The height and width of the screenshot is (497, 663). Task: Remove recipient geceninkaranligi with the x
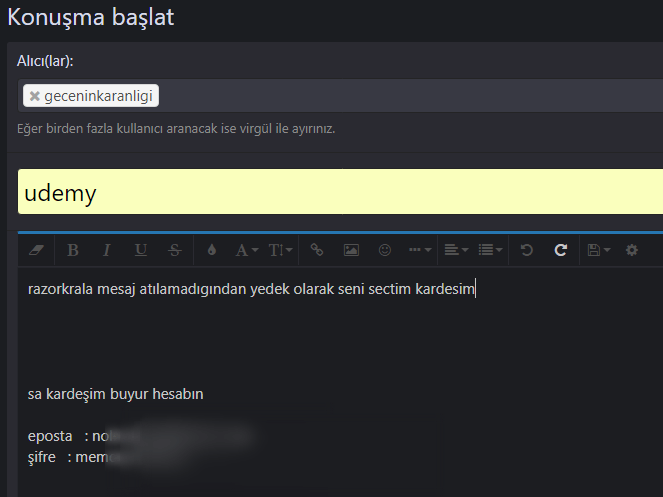coord(35,96)
